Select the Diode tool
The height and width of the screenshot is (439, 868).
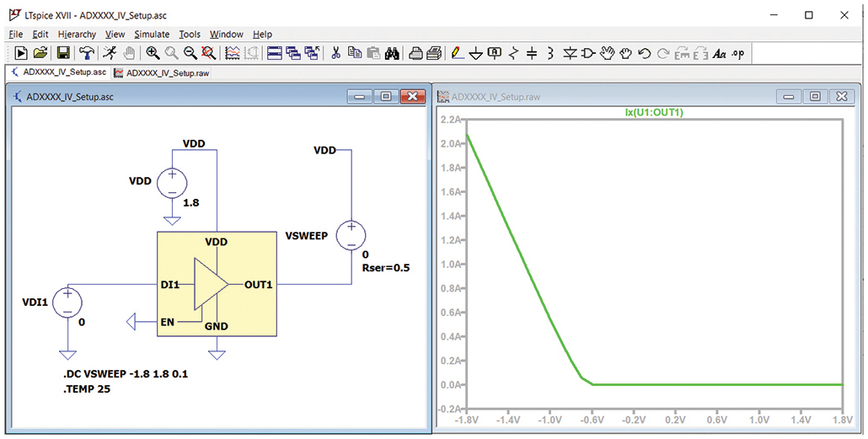(570, 53)
